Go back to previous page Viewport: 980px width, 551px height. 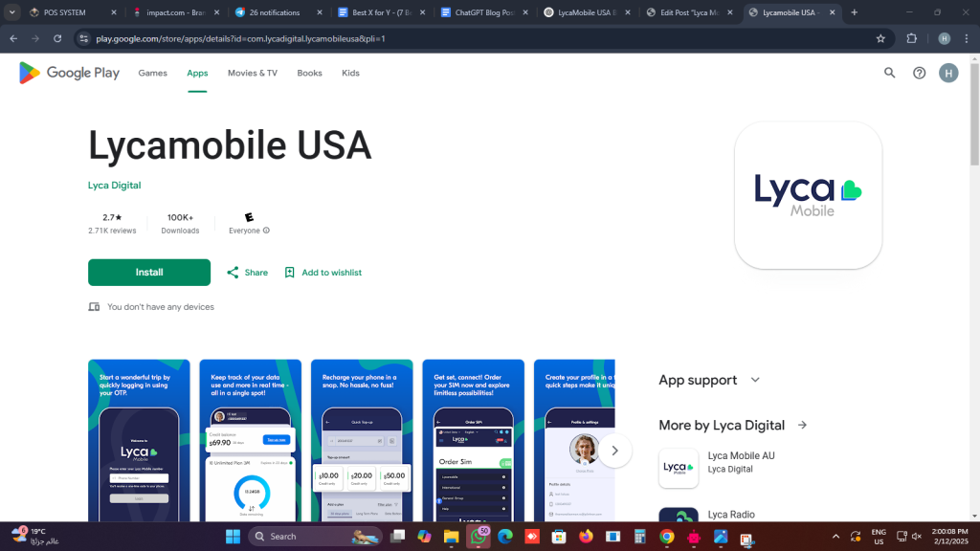pos(13,38)
